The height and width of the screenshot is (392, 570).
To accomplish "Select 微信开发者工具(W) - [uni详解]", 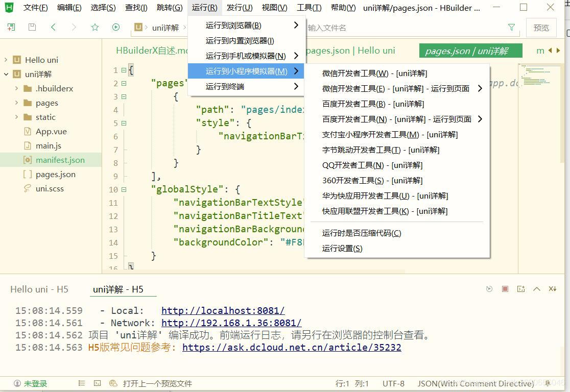I will click(x=397, y=73).
